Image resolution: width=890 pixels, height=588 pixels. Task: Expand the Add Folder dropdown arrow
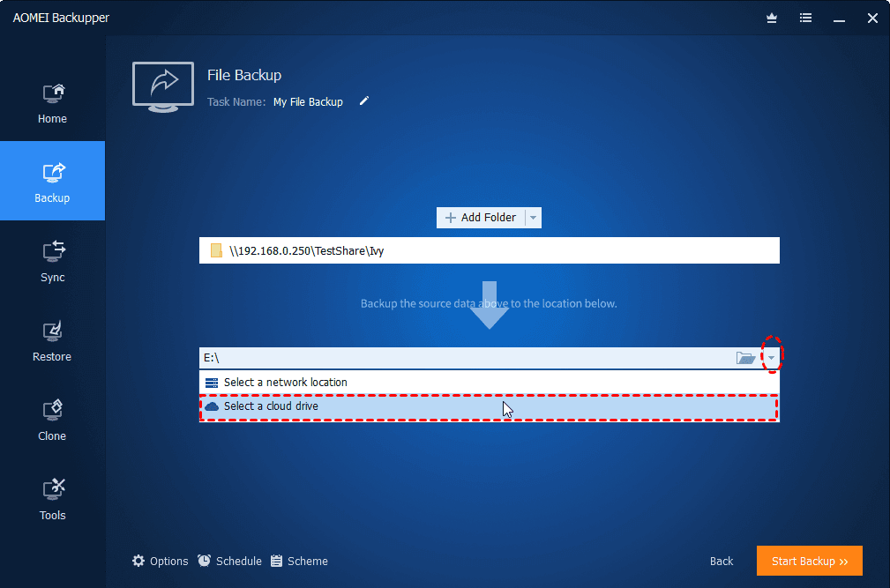533,218
